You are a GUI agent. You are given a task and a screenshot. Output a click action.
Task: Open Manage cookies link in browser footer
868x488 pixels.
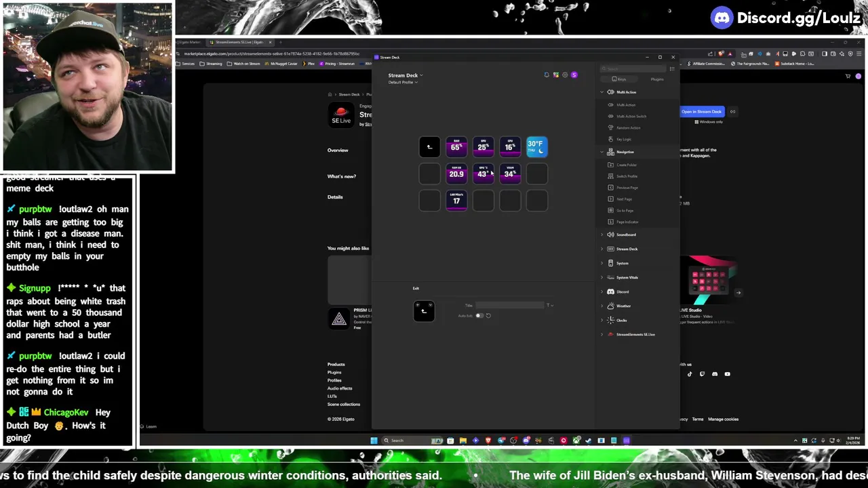(723, 419)
